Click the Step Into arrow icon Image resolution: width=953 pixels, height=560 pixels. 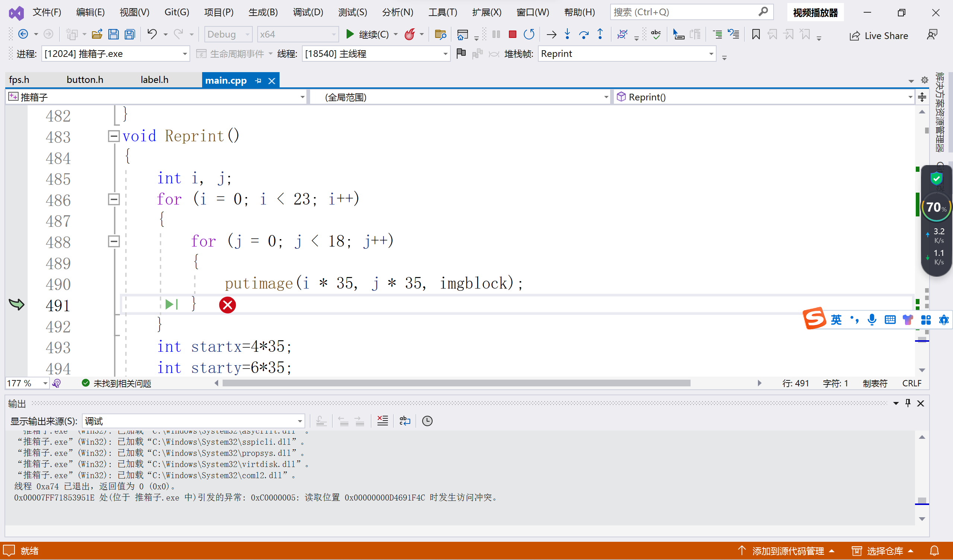567,35
